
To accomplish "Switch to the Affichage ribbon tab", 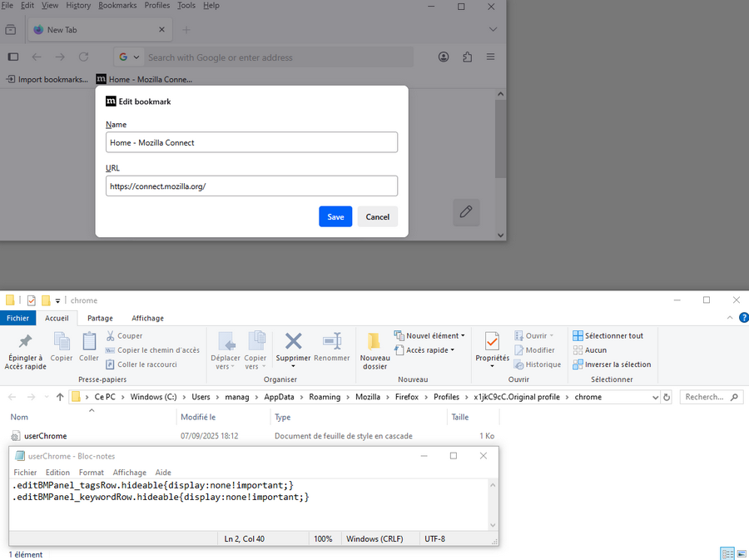I will [x=147, y=318].
